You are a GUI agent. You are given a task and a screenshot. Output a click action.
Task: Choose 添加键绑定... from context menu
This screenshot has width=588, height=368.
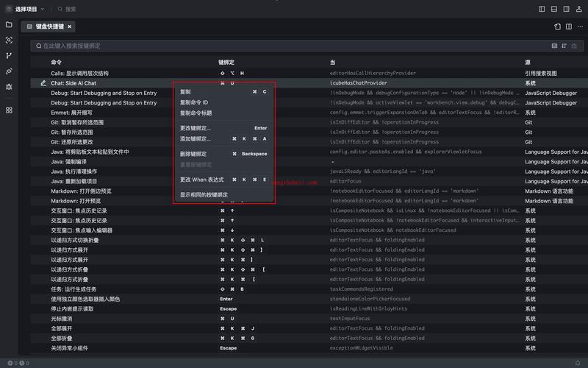tap(224, 138)
